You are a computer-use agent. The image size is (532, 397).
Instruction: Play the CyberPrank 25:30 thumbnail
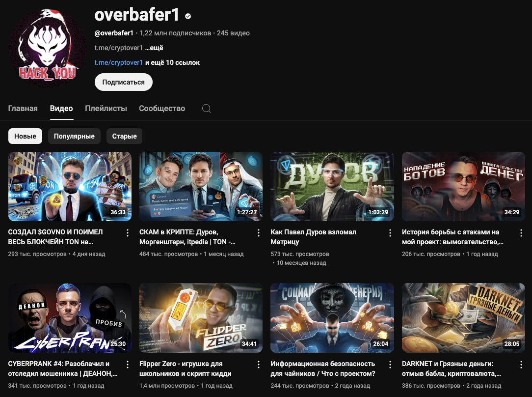click(x=70, y=318)
